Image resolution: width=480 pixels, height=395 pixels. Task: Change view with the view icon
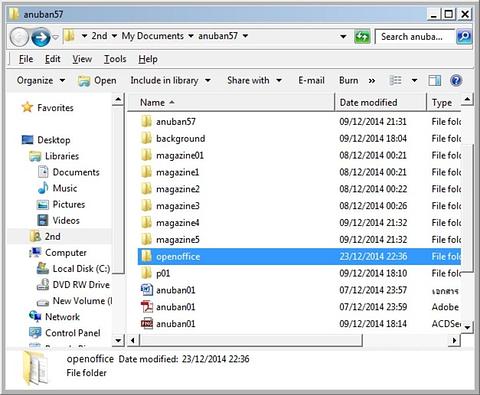pyautogui.click(x=395, y=80)
